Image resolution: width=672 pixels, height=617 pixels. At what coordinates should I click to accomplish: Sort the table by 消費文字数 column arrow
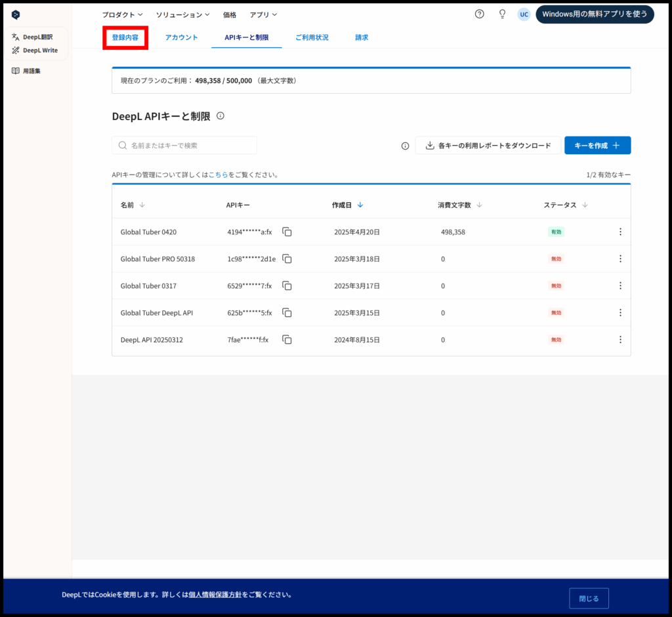[x=480, y=205]
